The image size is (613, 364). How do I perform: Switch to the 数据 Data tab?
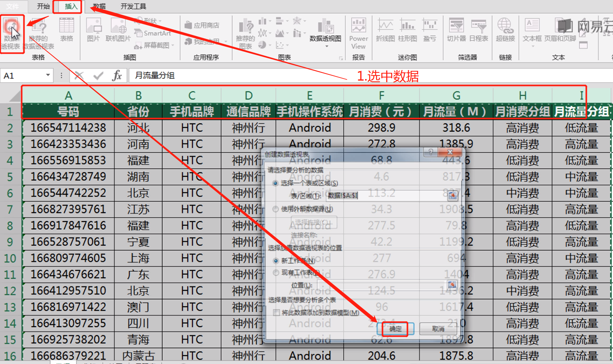pyautogui.click(x=99, y=6)
